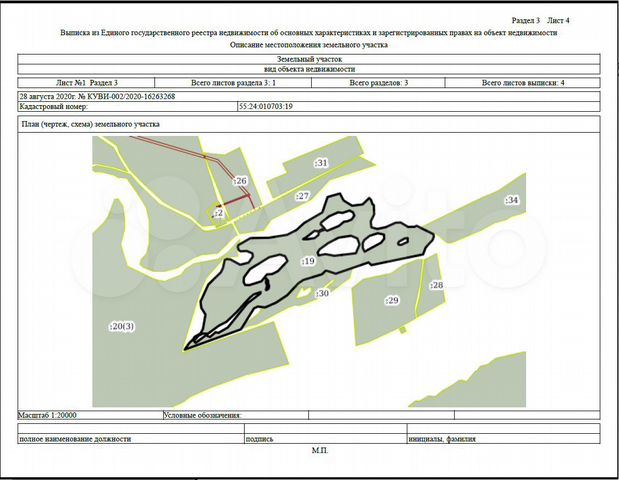Select the parcel marked :27

pyautogui.click(x=303, y=196)
